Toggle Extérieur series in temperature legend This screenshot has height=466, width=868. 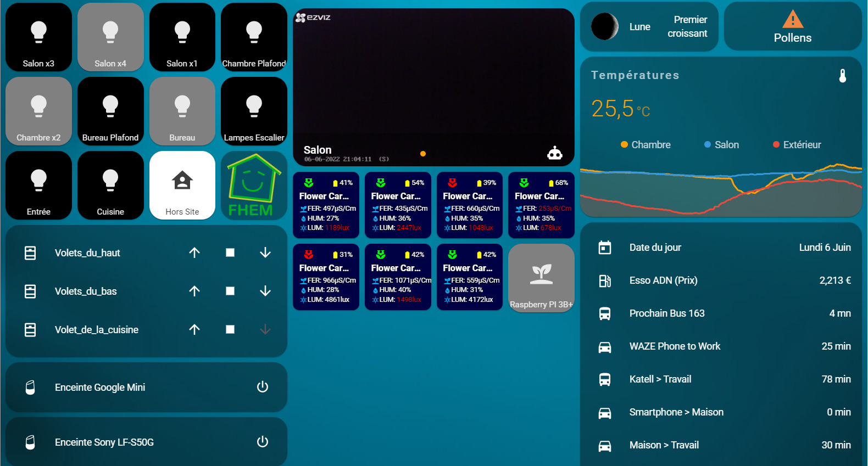(x=797, y=145)
